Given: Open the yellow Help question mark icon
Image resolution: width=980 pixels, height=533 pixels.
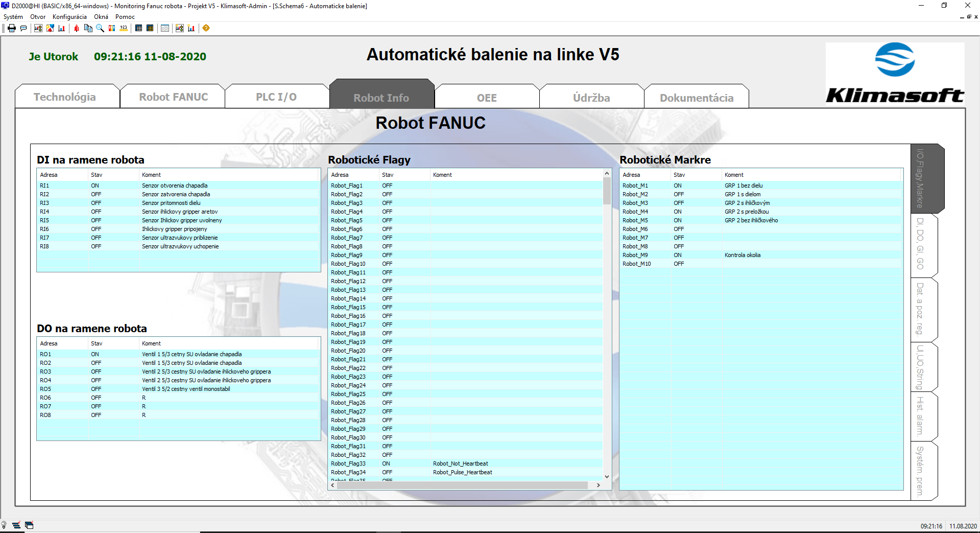Looking at the screenshot, I should point(207,28).
